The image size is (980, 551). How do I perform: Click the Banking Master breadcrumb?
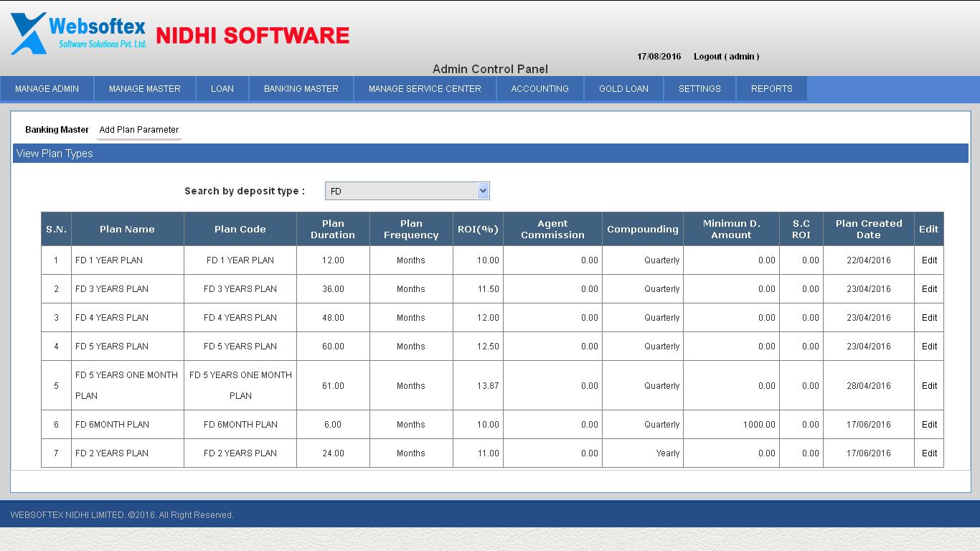click(x=57, y=130)
